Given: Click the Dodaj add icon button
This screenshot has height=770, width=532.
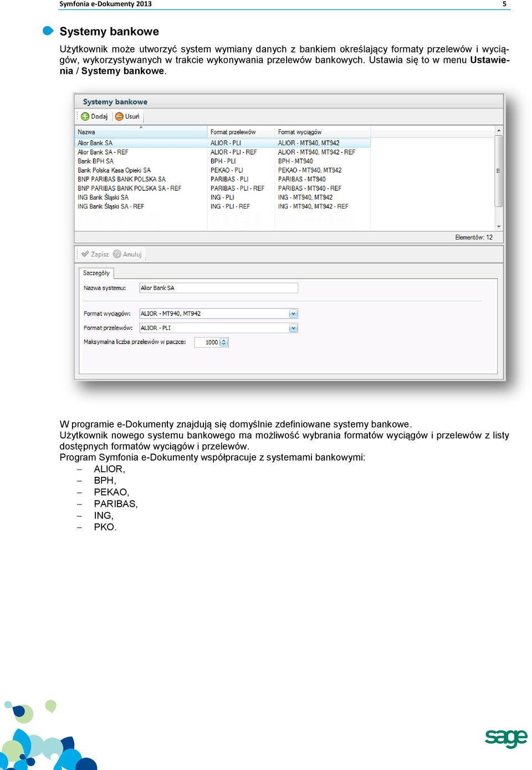Looking at the screenshot, I should pos(94,116).
